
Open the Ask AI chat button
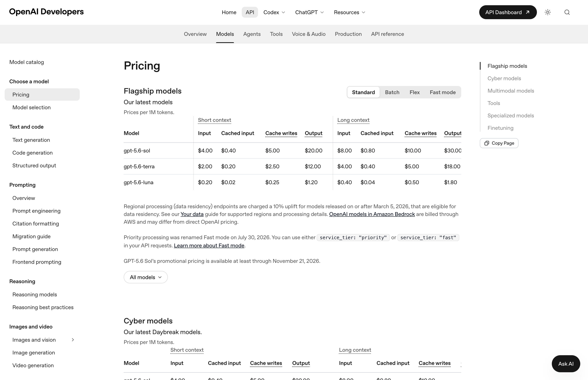coord(566,364)
